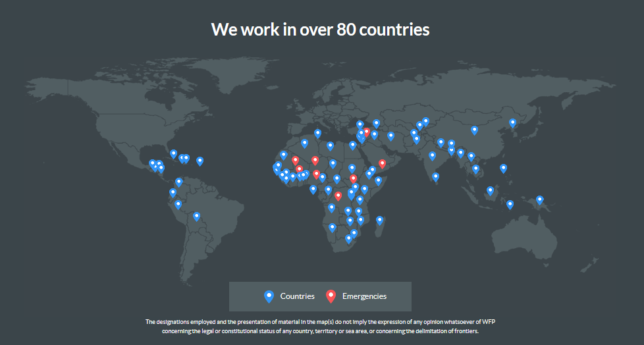Click the blue pin on Laos
Viewport: 644px width, 345px height.
471,157
